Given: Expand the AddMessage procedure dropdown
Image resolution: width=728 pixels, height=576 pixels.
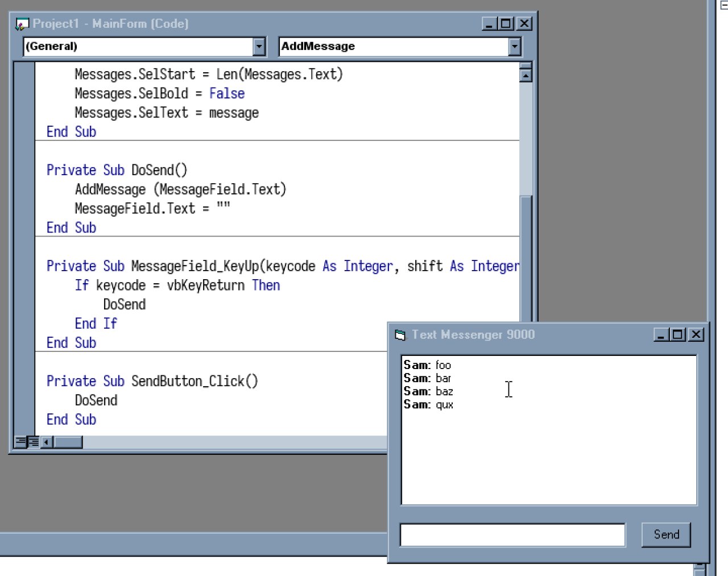Looking at the screenshot, I should 515,47.
